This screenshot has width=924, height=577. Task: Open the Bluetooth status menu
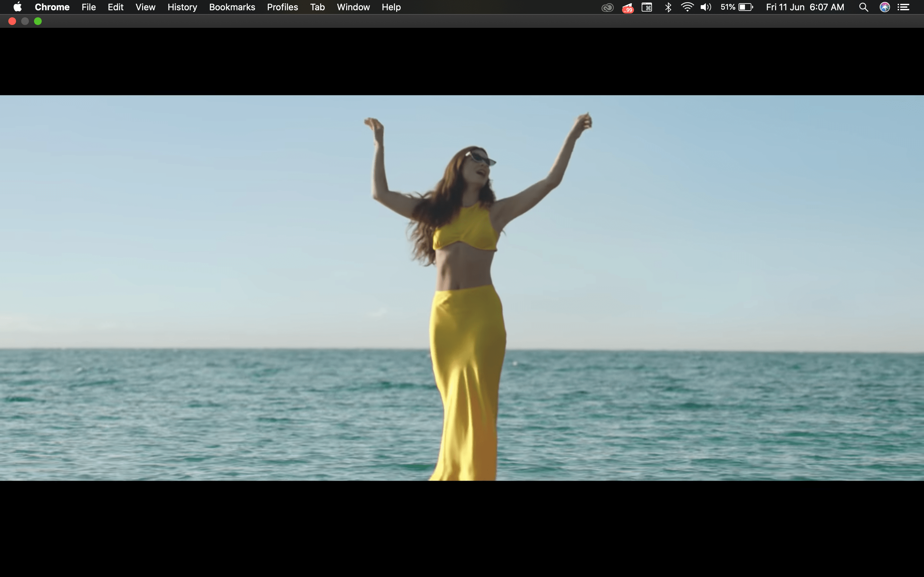coord(668,7)
